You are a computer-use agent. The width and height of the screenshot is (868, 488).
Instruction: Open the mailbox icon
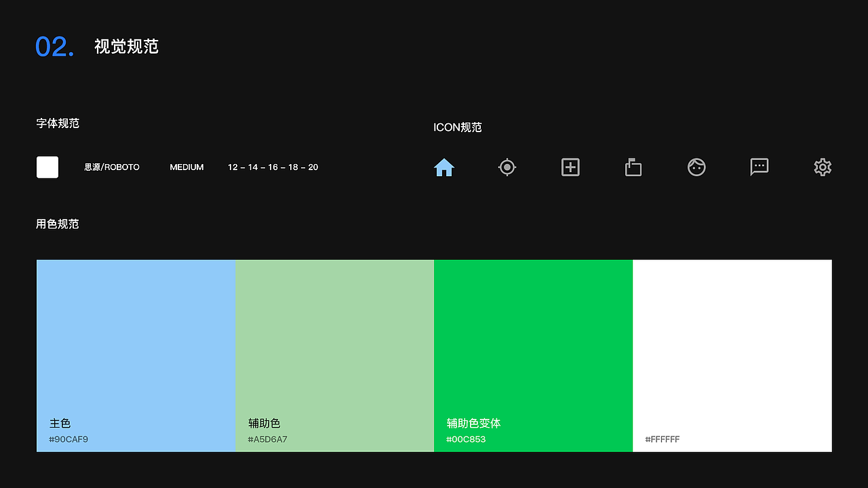coord(633,167)
